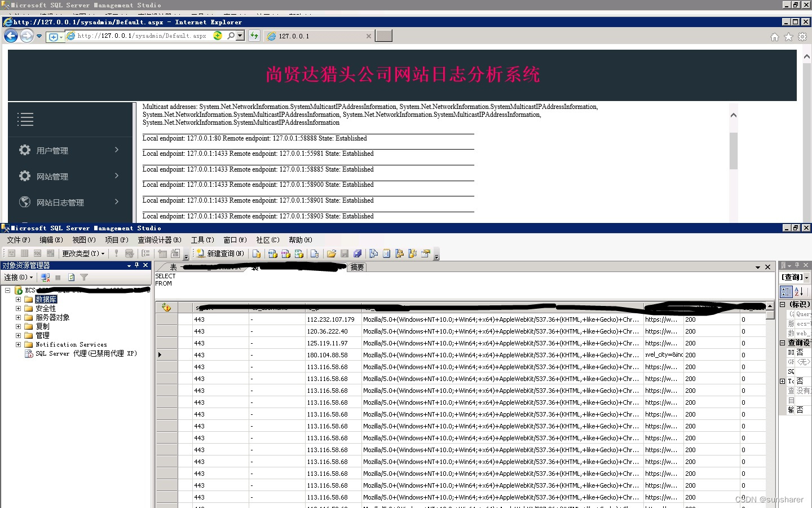
Task: Click the IE forward navigation button
Action: [x=27, y=36]
